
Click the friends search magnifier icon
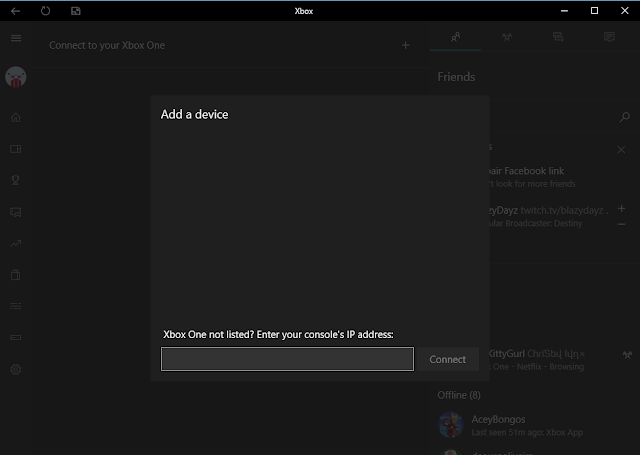click(624, 118)
